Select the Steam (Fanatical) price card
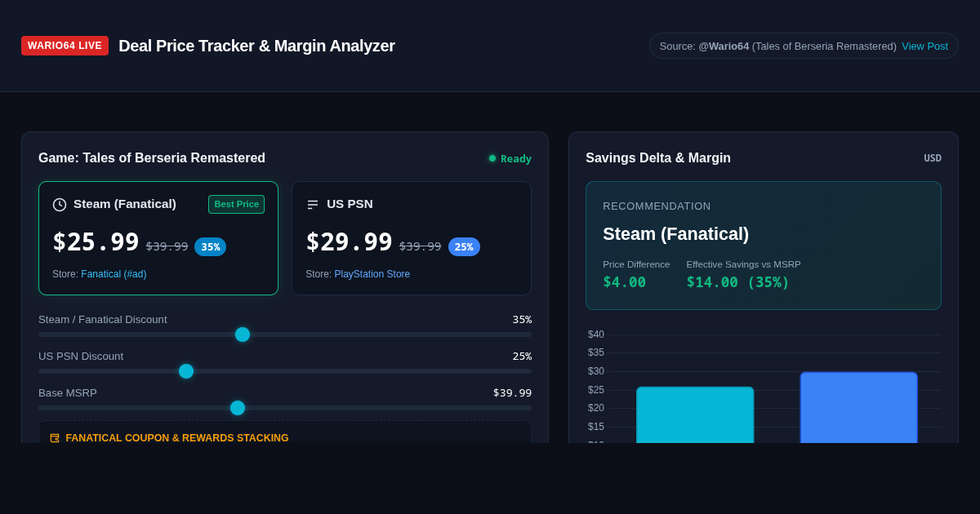Screen dimensions: 980x514 pos(158,238)
